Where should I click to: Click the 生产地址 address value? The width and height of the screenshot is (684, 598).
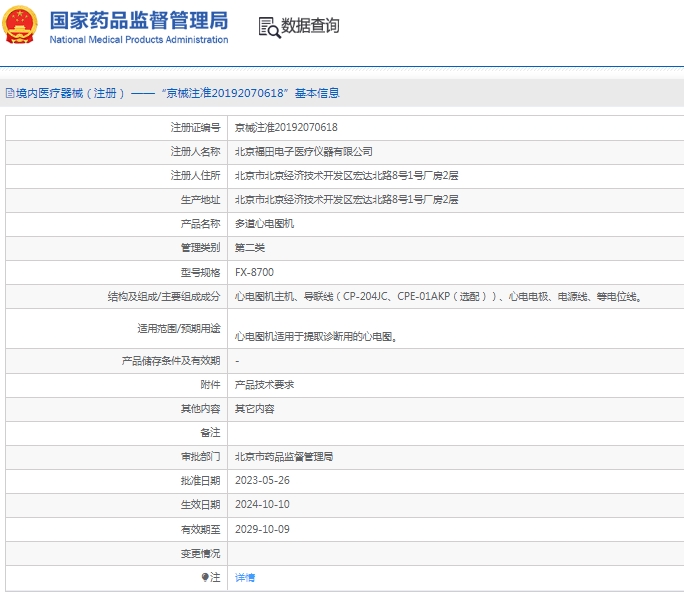tap(346, 199)
